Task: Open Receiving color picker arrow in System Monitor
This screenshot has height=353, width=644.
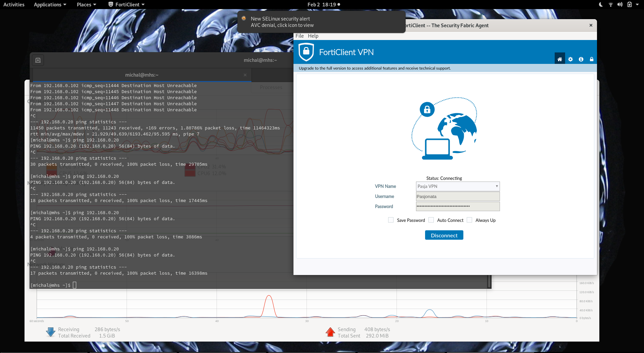Action: tap(51, 332)
